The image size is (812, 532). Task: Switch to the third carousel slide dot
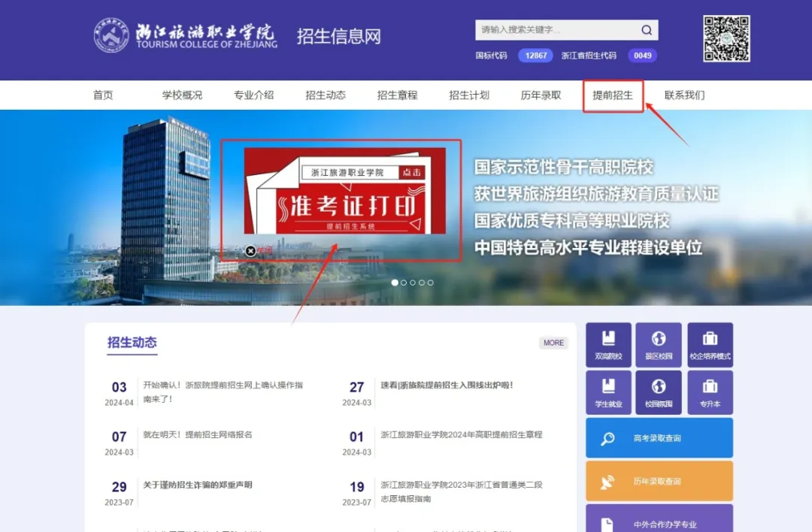point(412,283)
